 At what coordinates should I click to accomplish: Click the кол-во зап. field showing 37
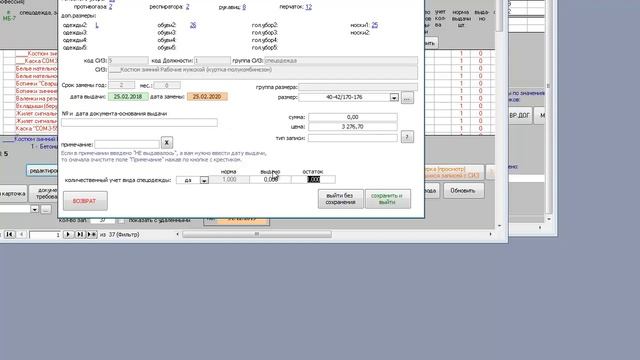pos(102,220)
